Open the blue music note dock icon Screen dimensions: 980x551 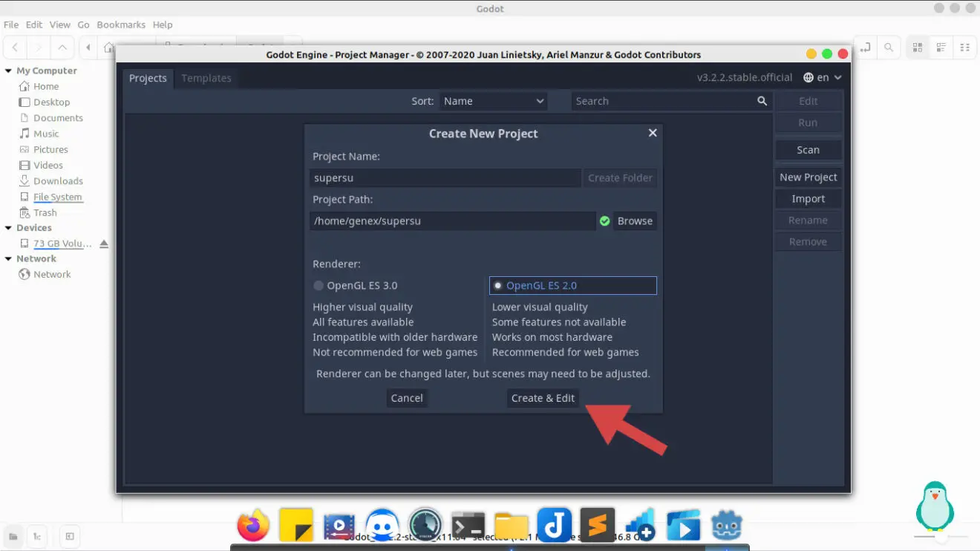(554, 526)
